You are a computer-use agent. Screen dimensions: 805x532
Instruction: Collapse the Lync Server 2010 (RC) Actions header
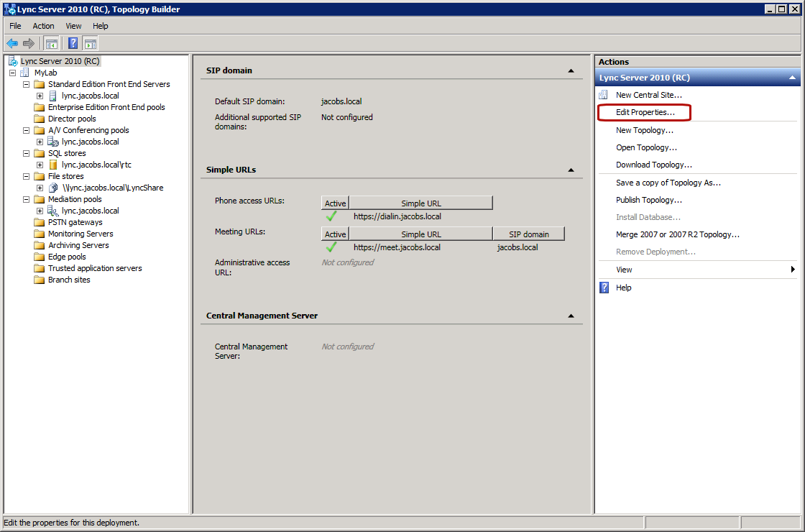click(792, 78)
